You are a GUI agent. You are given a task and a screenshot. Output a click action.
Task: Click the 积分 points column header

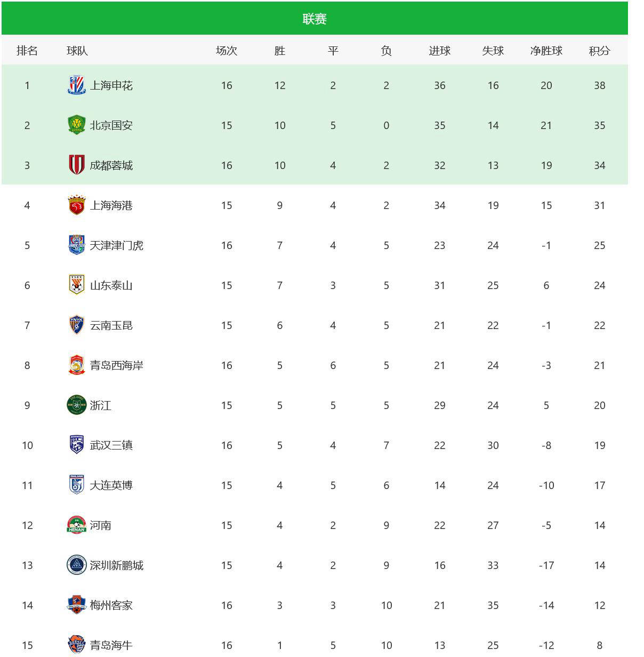pyautogui.click(x=599, y=51)
